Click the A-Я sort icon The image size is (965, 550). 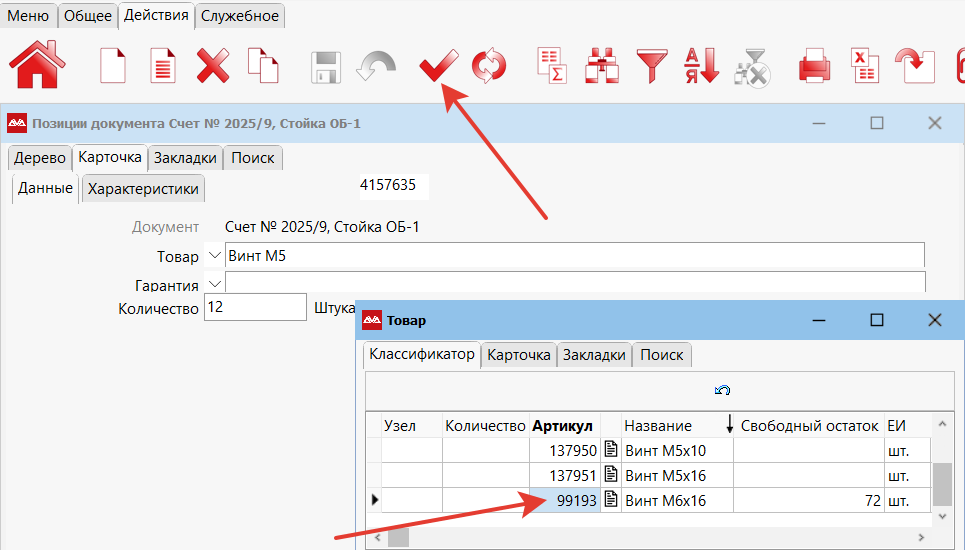click(701, 67)
